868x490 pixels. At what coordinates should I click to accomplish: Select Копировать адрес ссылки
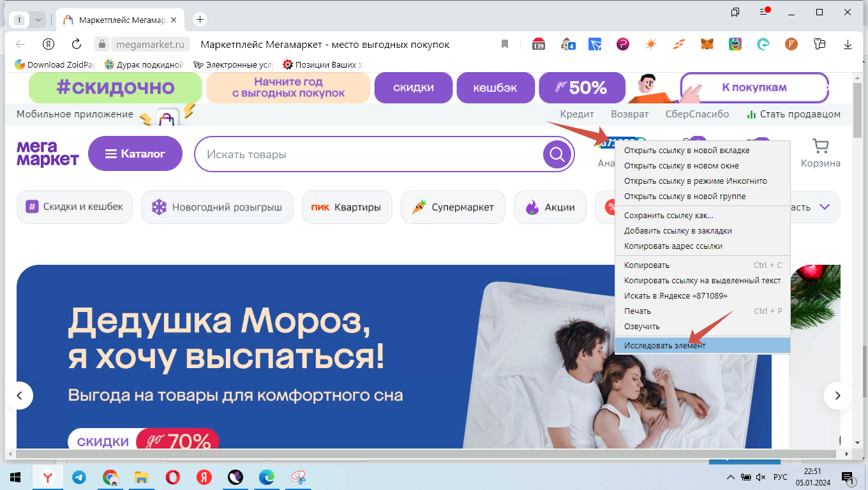(702, 246)
